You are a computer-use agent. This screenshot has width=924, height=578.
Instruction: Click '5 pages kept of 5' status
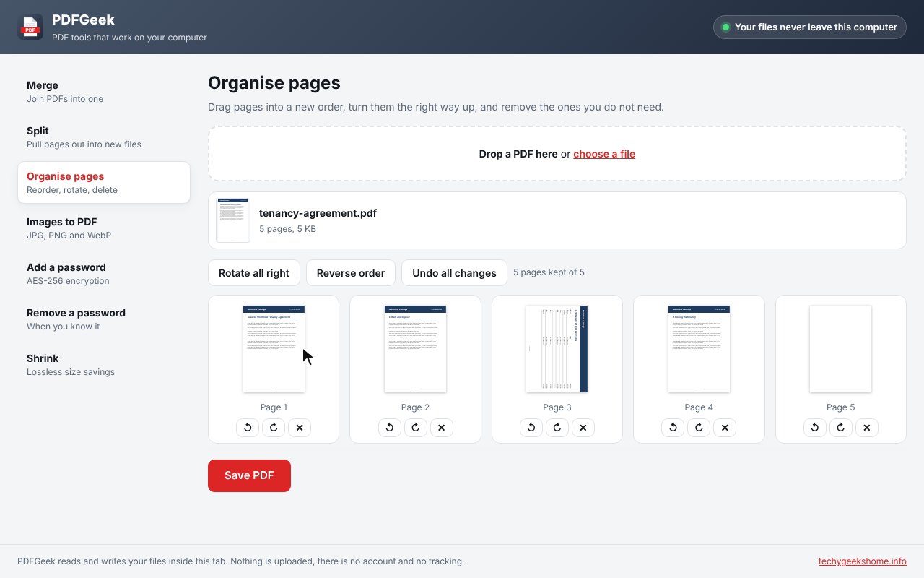pyautogui.click(x=549, y=272)
